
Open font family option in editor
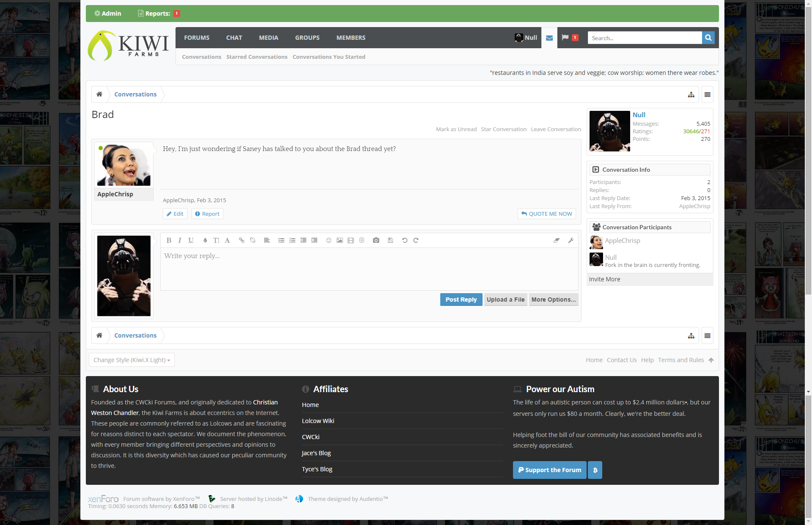point(227,240)
